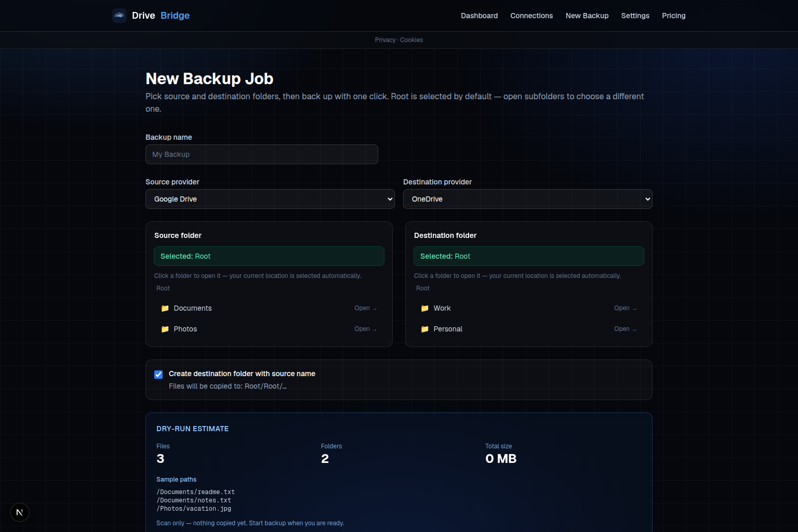Viewport: 798px width, 532px height.
Task: Click the Documents folder icon
Action: tap(165, 308)
